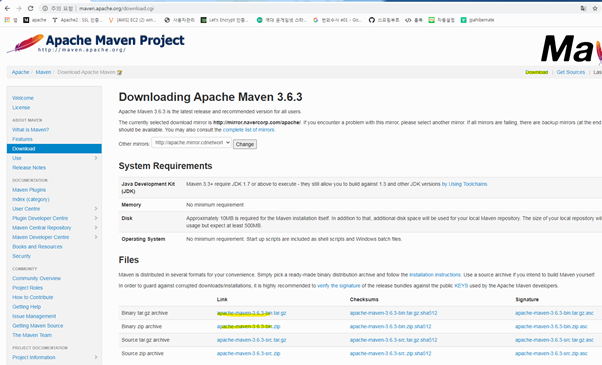Viewport: 602px width, 365px height.
Task: Open the 'verify the signature' link
Action: pyautogui.click(x=339, y=286)
